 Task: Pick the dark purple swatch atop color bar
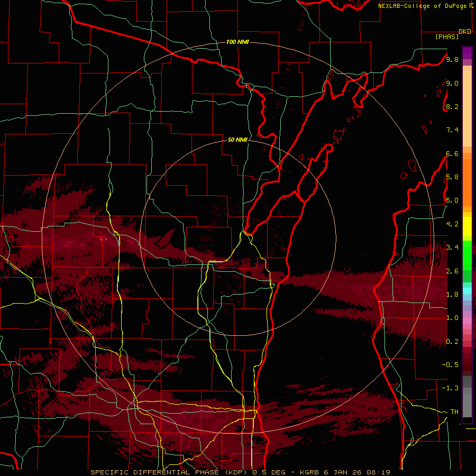[x=467, y=50]
